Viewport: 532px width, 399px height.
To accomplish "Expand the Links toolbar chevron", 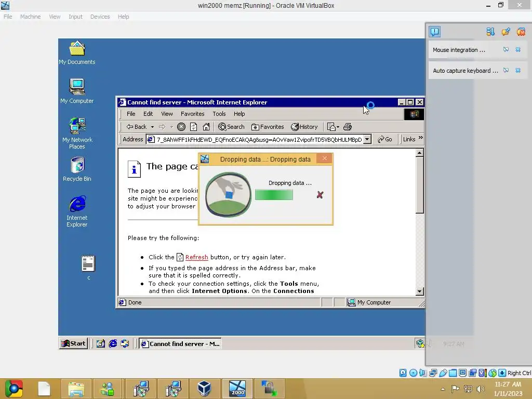I will coord(421,138).
